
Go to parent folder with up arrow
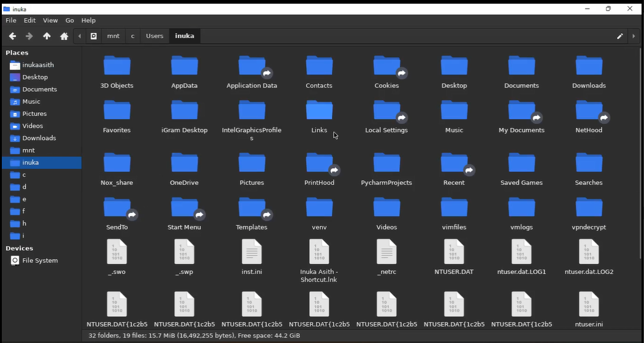coord(47,36)
